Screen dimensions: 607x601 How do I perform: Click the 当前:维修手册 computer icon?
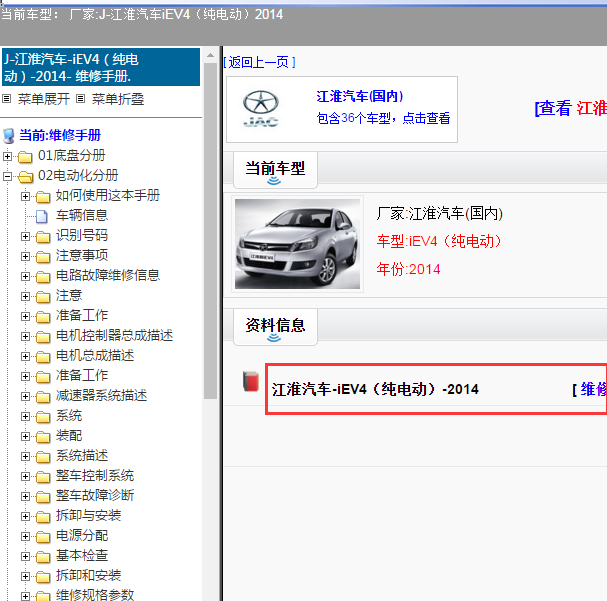click(9, 136)
